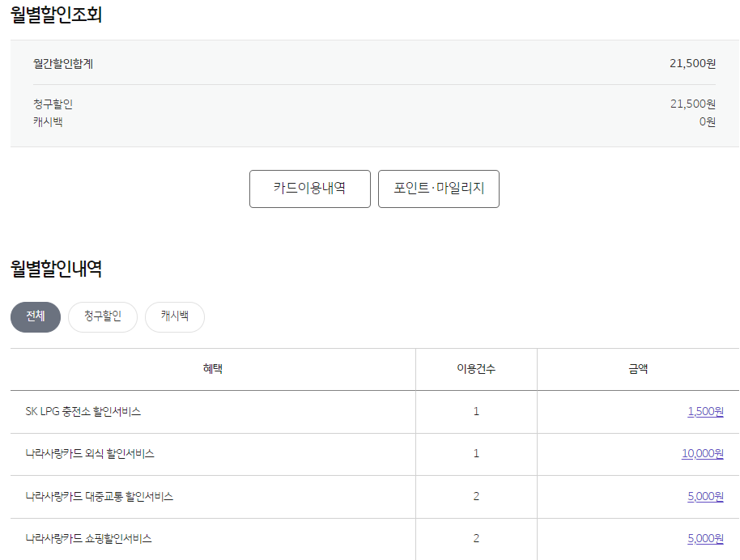This screenshot has width=740, height=560.
Task: Switch to the 캐시백 filter tab
Action: 175,317
